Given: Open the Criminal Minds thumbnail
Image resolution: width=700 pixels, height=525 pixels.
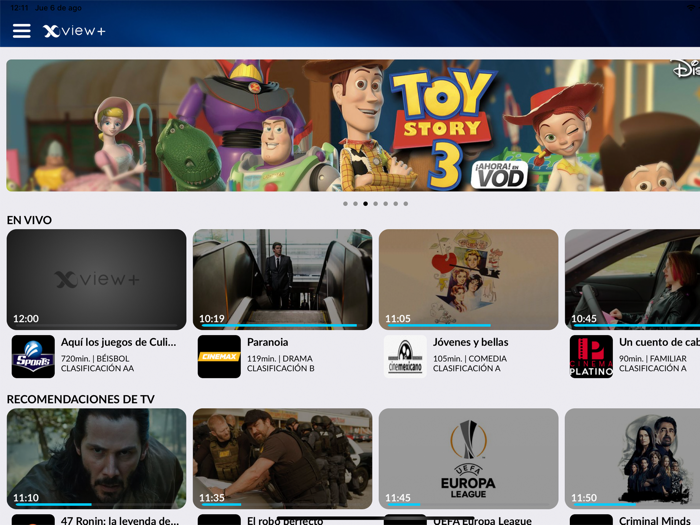Looking at the screenshot, I should (x=633, y=458).
